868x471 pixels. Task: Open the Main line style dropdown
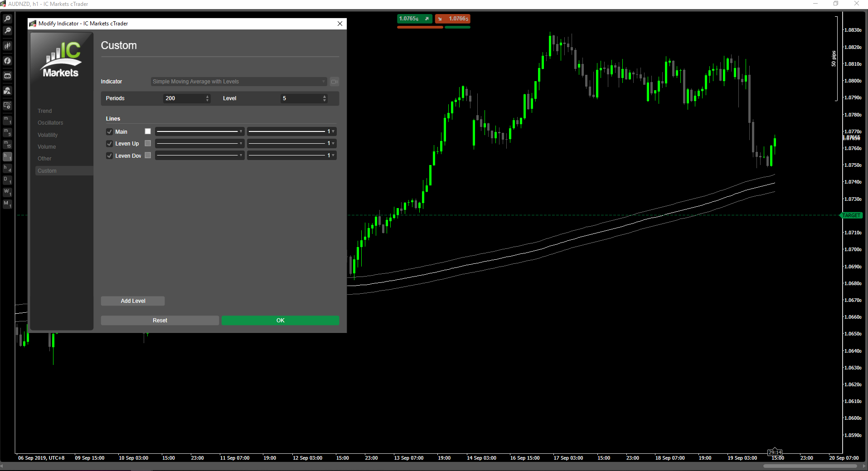(x=199, y=131)
